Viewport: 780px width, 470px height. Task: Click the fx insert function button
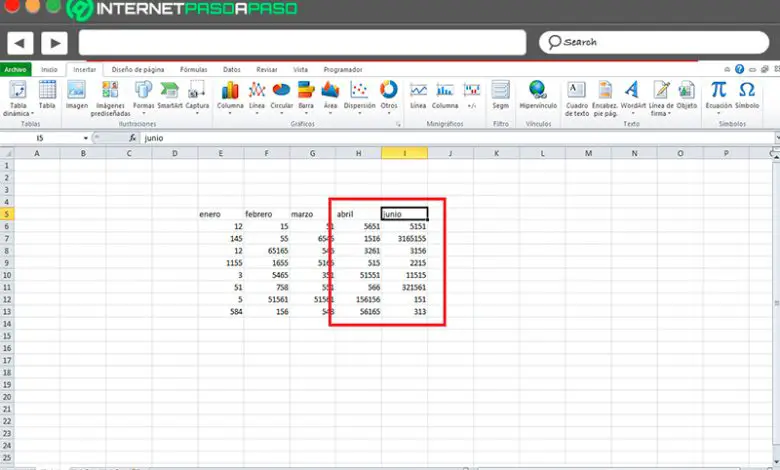click(132, 138)
